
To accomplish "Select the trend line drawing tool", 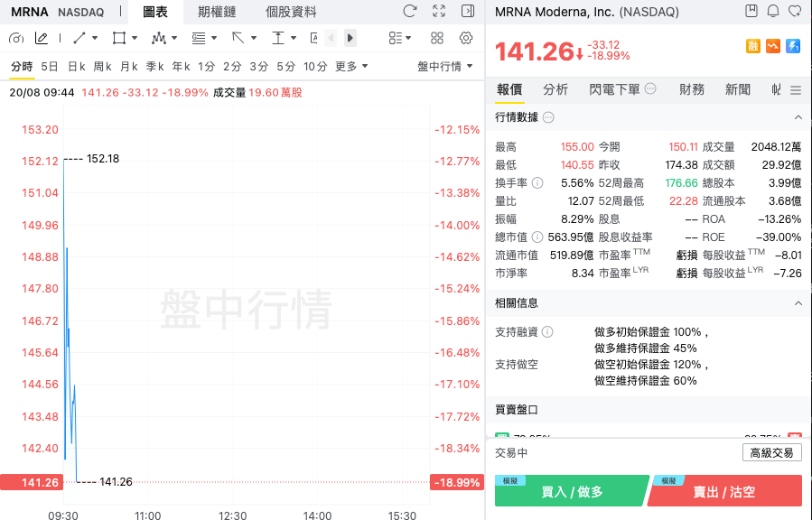I will click(x=79, y=38).
